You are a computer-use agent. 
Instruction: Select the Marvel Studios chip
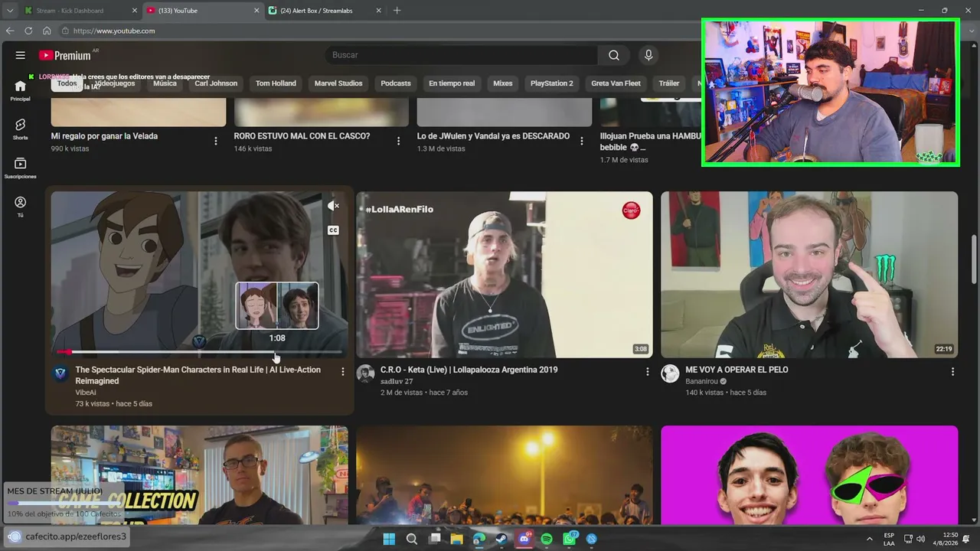338,83
